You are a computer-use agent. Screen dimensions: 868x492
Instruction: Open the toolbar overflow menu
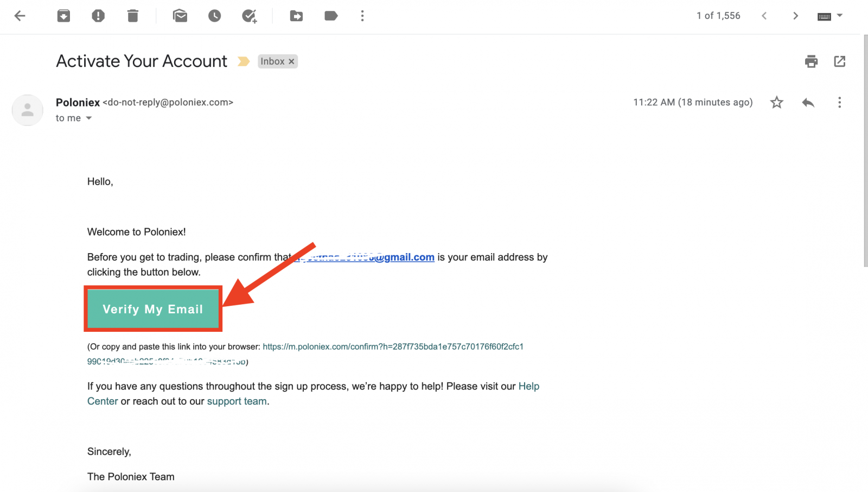(362, 16)
